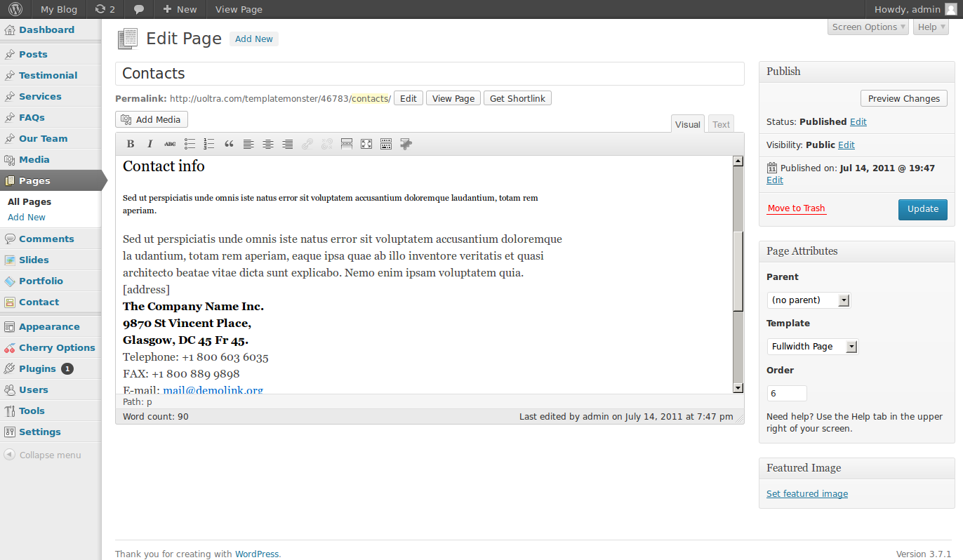Click the calendar icon beside Published on
This screenshot has width=963, height=560.
tap(772, 168)
